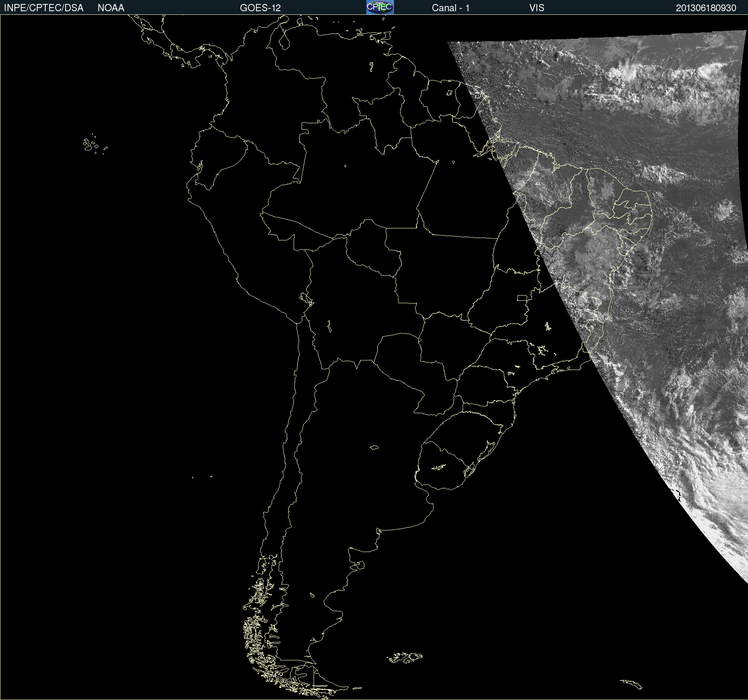Click the CPTEC logo in the header
The width and height of the screenshot is (748, 700).
(x=380, y=7)
